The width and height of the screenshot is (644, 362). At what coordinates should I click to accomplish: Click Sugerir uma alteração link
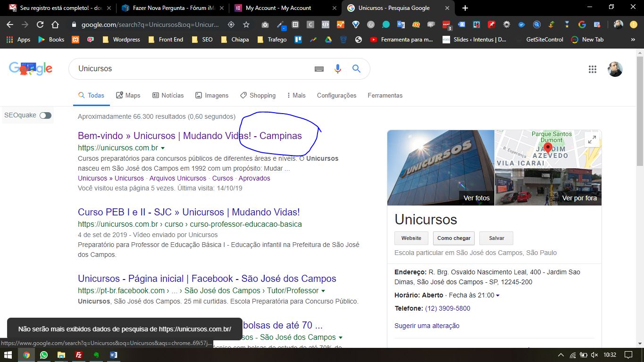pyautogui.click(x=427, y=326)
